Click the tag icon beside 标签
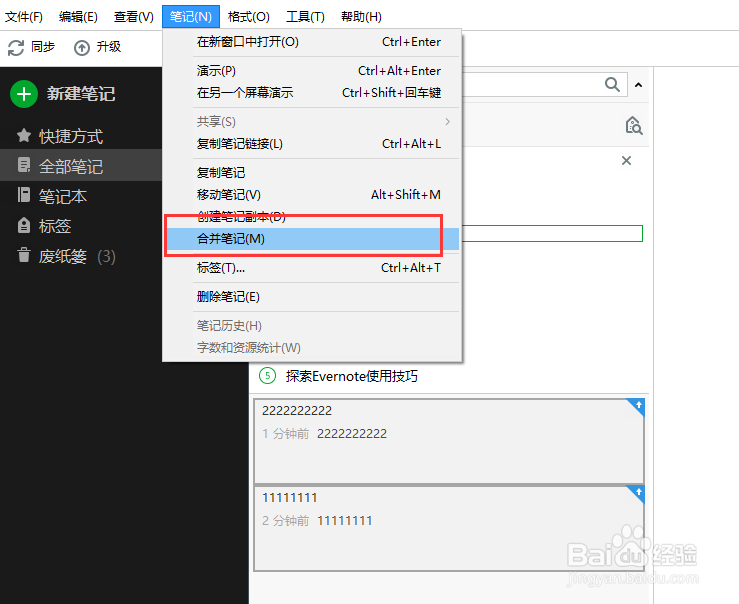 click(24, 225)
